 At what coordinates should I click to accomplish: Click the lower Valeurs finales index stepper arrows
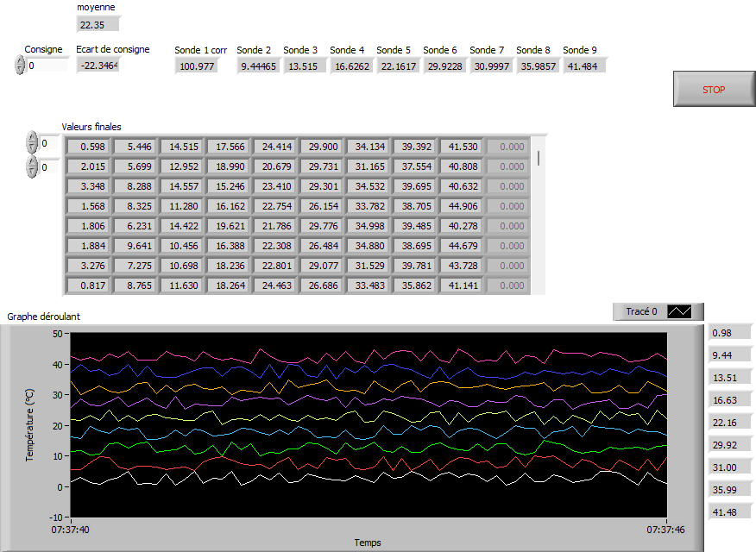(x=32, y=166)
